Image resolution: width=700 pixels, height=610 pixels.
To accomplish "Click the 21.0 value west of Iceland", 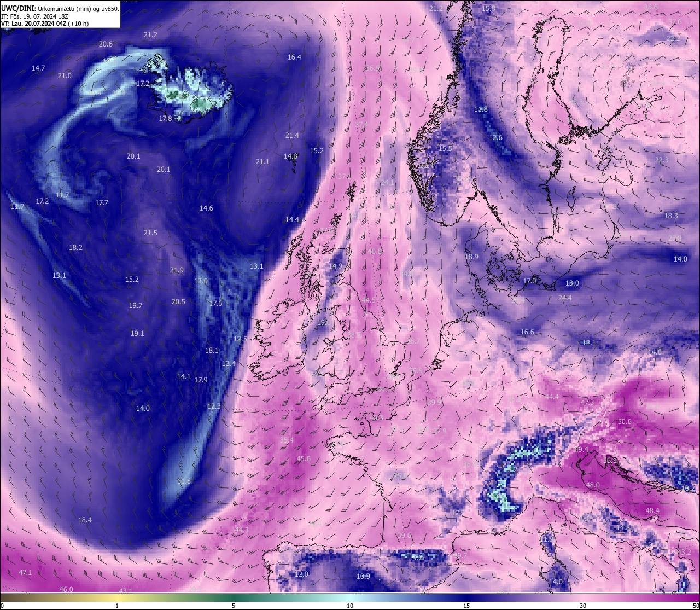I will pos(65,76).
